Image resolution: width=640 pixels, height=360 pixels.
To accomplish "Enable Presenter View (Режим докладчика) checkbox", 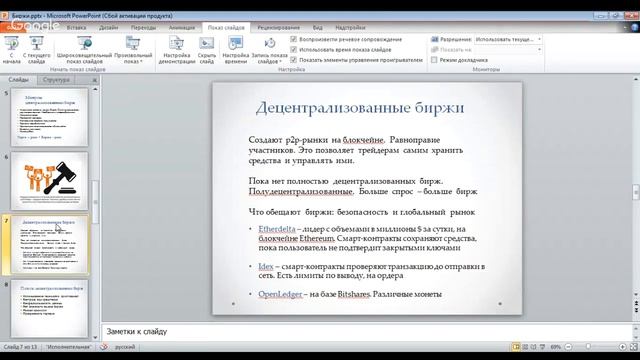I will [x=434, y=60].
